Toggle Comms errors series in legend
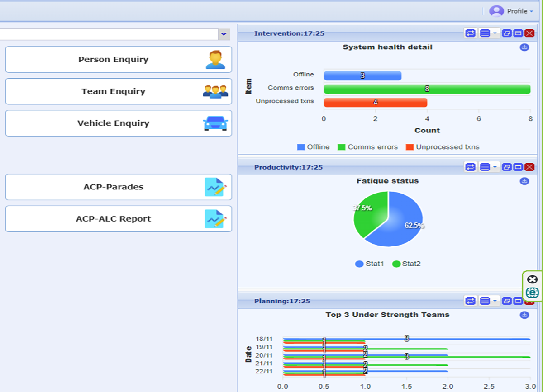This screenshot has width=543, height=392. point(367,147)
